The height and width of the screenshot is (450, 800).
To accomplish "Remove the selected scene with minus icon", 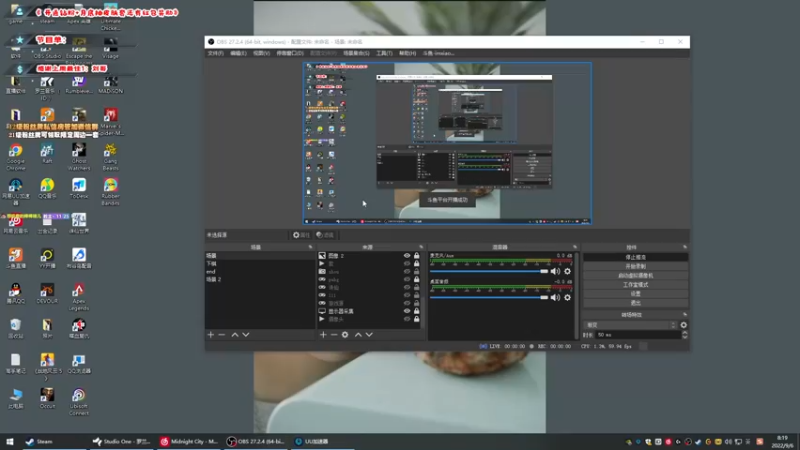I will [222, 335].
